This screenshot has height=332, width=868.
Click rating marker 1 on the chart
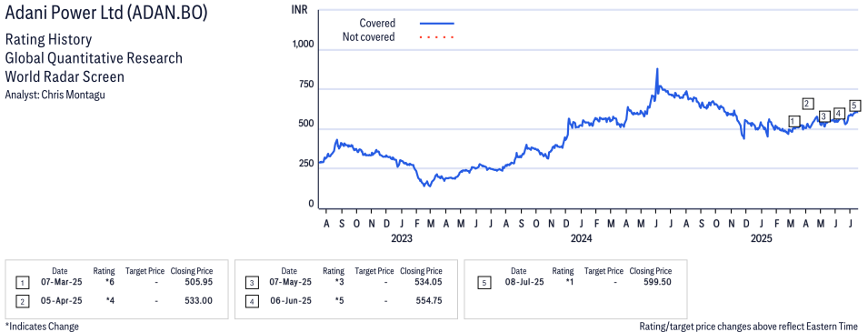coord(794,121)
